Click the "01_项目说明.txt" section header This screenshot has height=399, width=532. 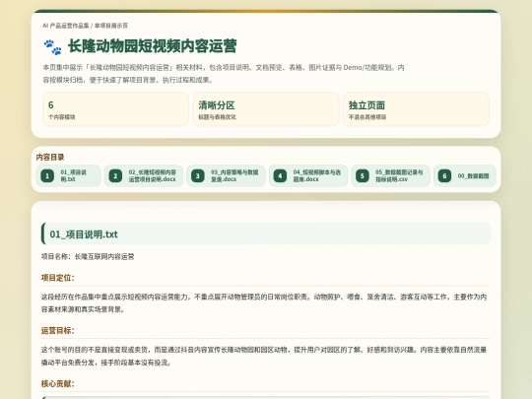click(x=266, y=233)
